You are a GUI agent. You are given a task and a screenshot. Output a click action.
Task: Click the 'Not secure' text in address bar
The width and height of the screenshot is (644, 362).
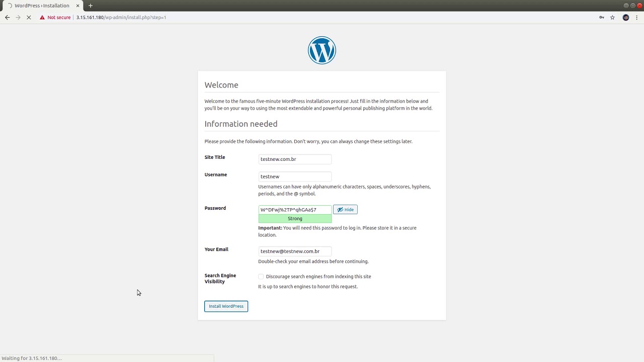click(59, 18)
